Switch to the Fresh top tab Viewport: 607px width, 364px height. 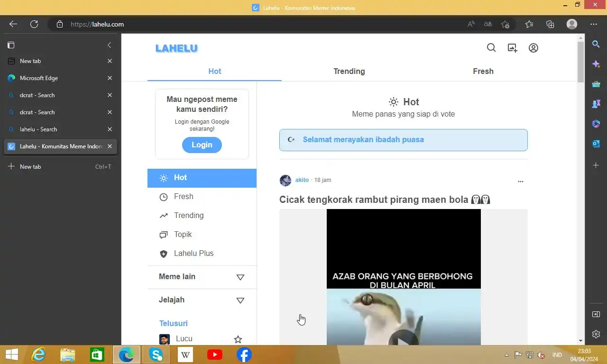[483, 71]
